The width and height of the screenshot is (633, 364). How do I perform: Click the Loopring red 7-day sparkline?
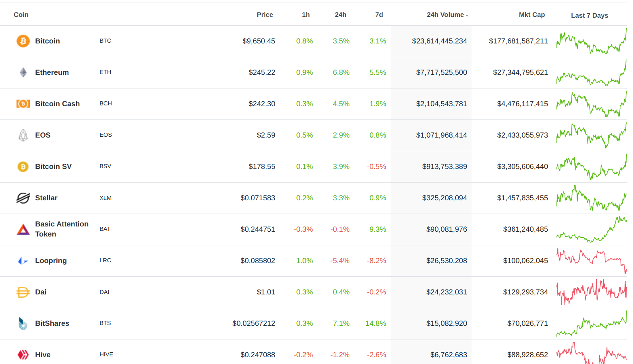[591, 260]
